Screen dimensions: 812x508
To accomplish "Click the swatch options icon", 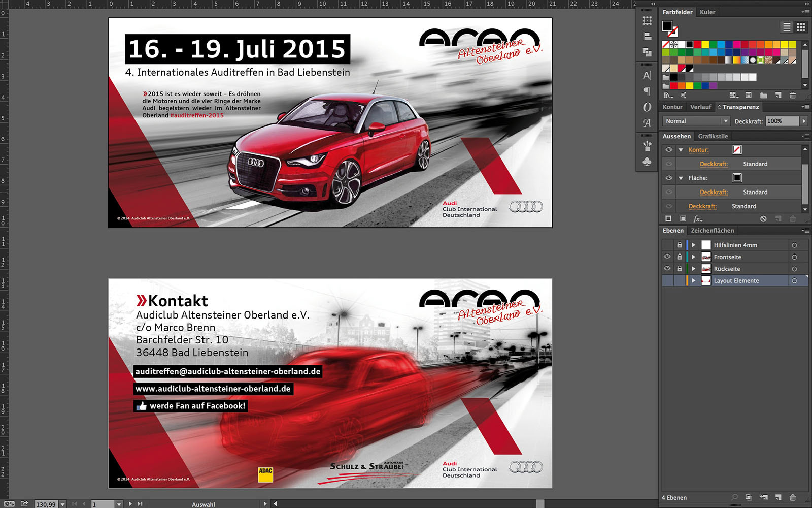I will click(749, 95).
